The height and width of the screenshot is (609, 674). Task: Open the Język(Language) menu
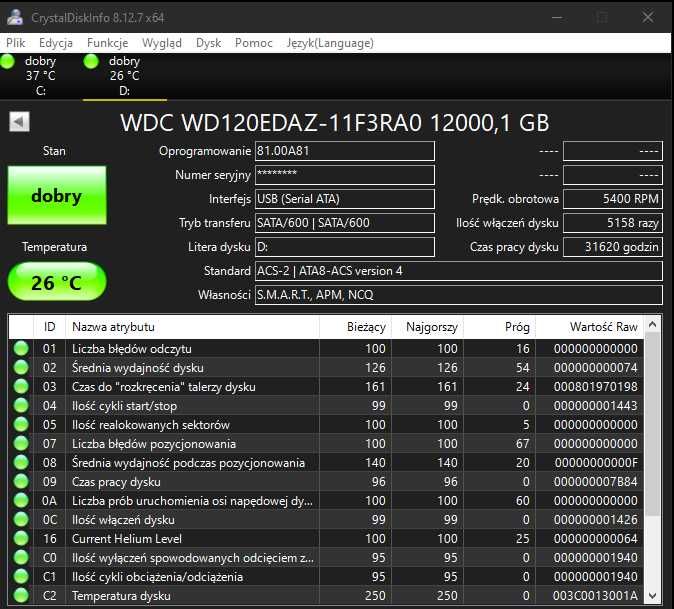[330, 43]
